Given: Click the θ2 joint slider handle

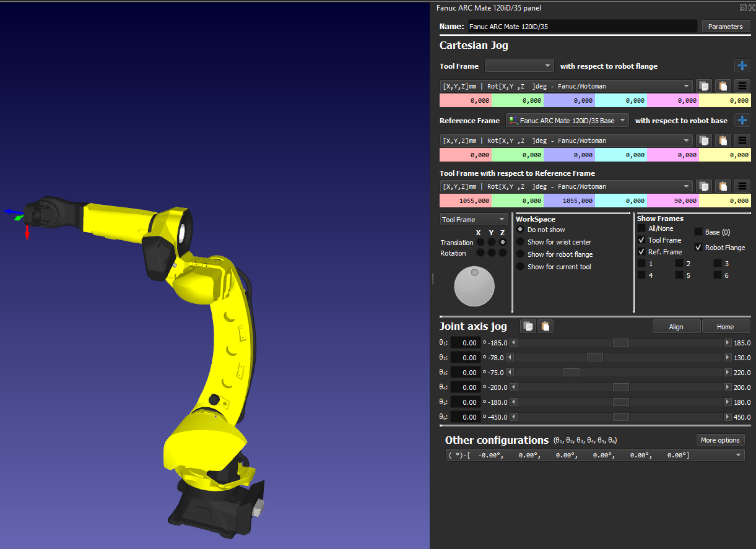Looking at the screenshot, I should tap(594, 358).
